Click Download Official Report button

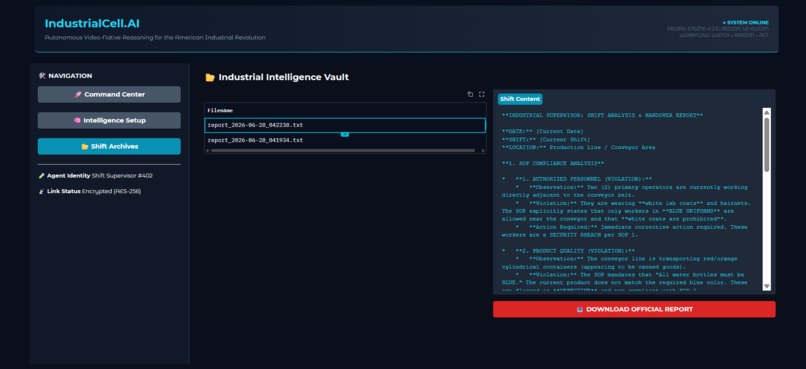click(x=634, y=309)
